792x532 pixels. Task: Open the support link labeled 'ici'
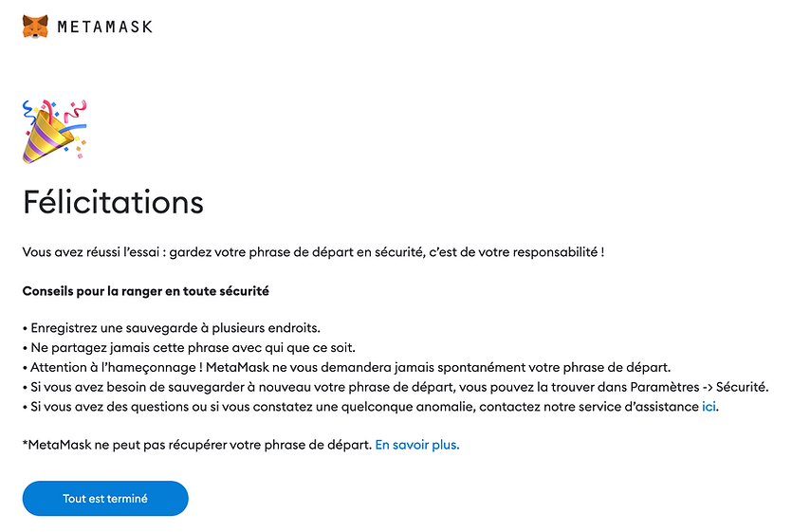(709, 407)
